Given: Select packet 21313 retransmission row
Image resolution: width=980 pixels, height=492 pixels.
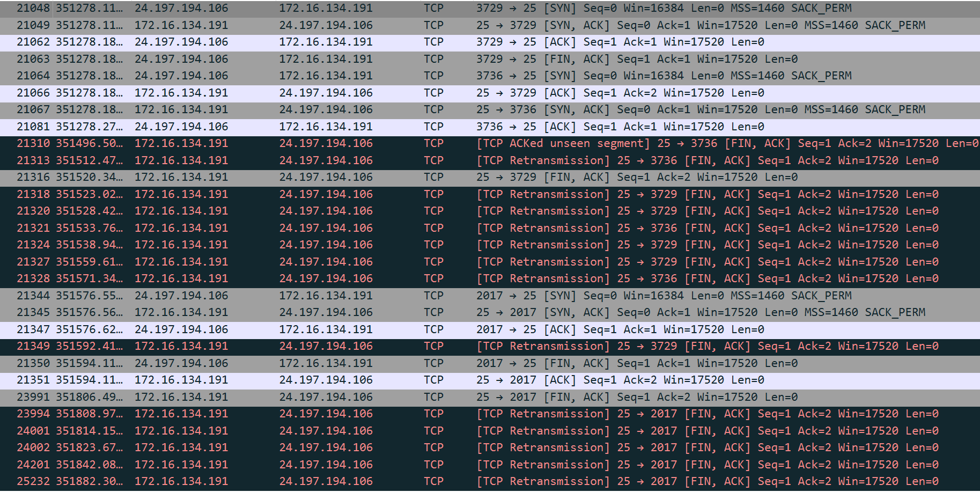Looking at the screenshot, I should (490, 160).
